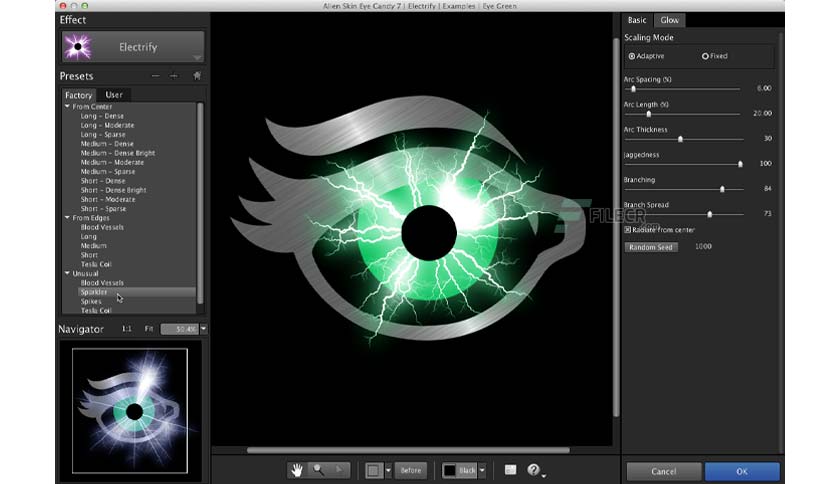Select the Long – Dense preset
The height and width of the screenshot is (484, 836).
(x=102, y=116)
